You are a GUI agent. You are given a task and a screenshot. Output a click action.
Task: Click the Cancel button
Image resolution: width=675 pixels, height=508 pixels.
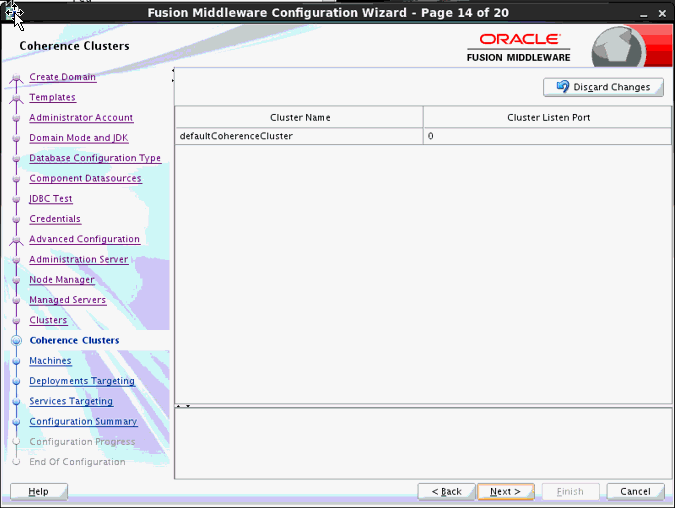(x=635, y=492)
